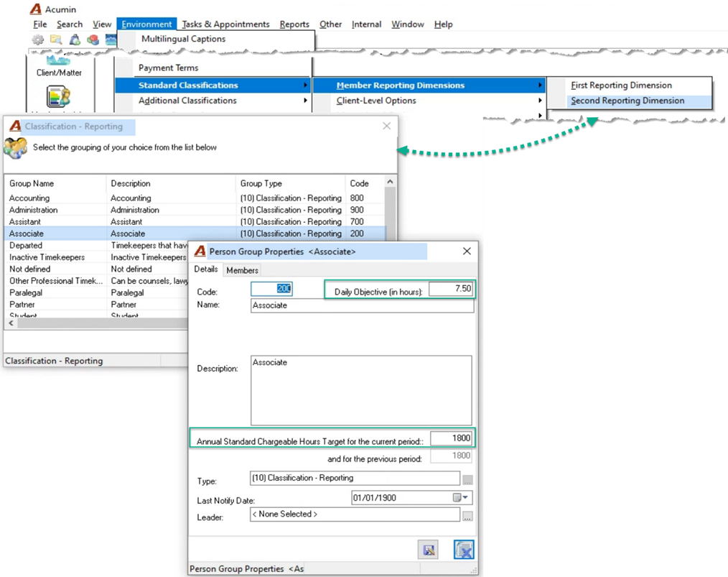Select the Accounting group row

[x=195, y=198]
